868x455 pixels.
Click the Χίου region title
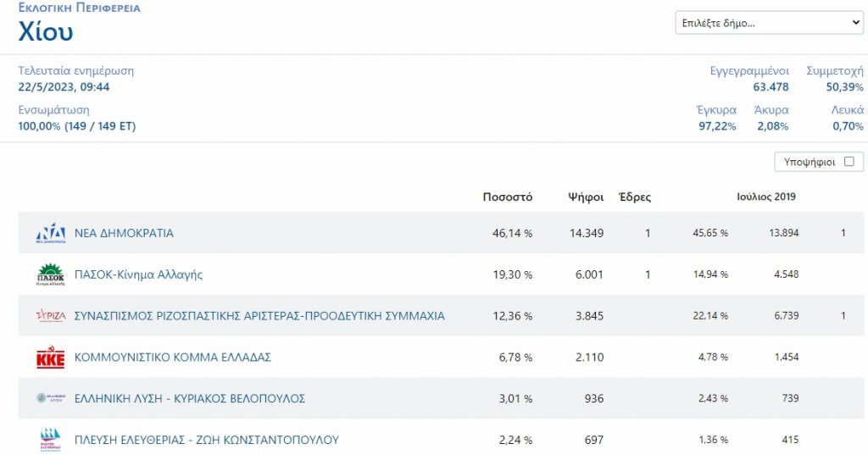pyautogui.click(x=46, y=32)
